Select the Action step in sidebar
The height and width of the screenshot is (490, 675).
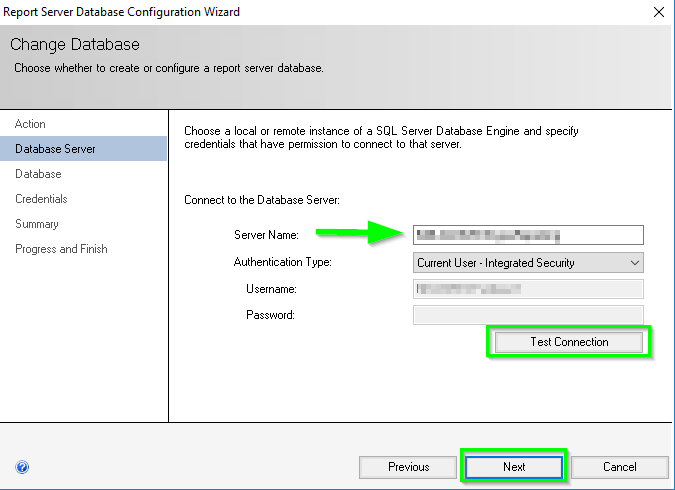coord(31,124)
